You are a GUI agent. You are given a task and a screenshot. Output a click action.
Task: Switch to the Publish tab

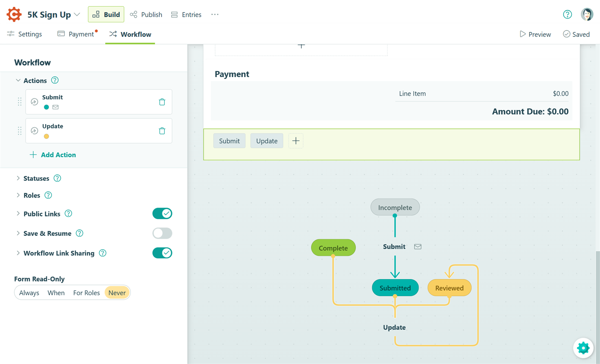tap(146, 14)
